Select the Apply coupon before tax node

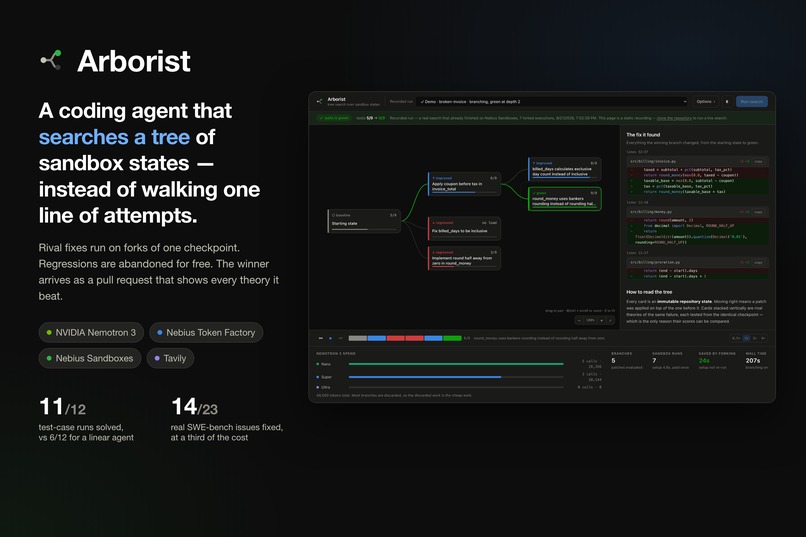click(x=464, y=183)
